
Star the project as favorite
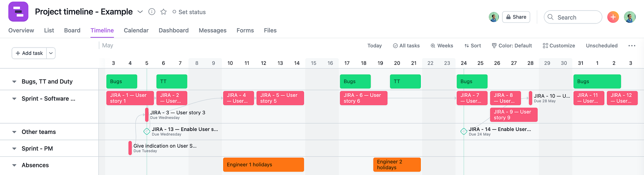coord(164,12)
